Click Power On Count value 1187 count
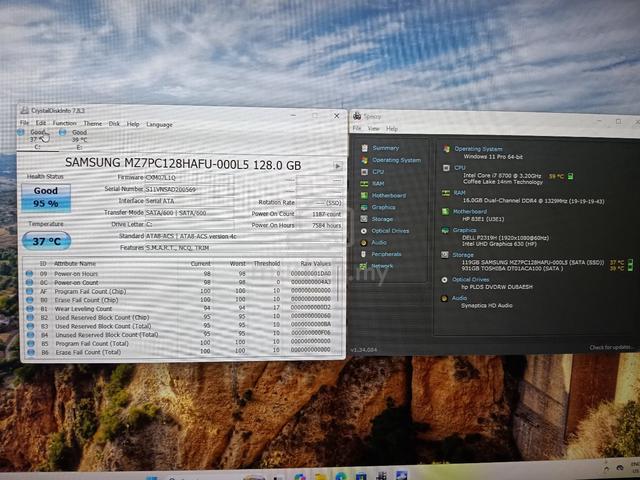Screen dimensions: 640x480 [319, 214]
